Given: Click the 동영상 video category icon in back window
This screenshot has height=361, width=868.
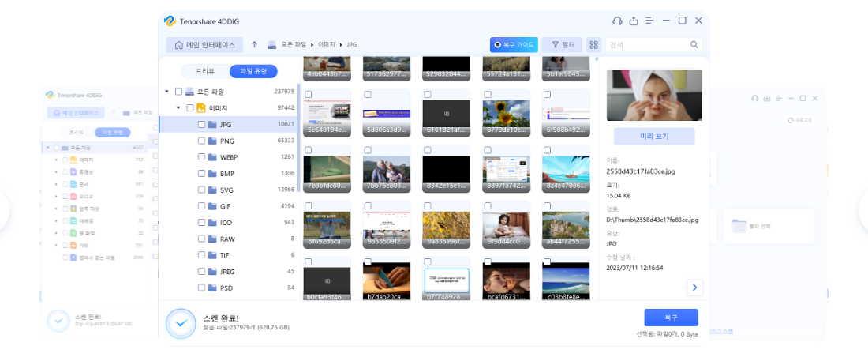Looking at the screenshot, I should (x=73, y=172).
